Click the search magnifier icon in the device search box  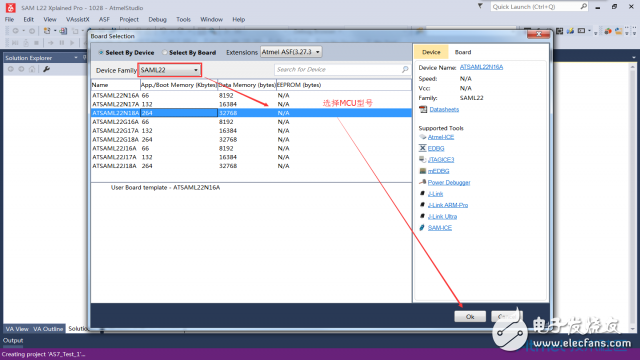[x=405, y=69]
